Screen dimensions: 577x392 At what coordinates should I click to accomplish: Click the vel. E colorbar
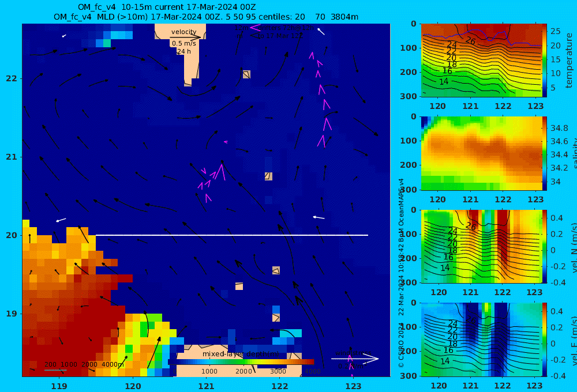(x=545, y=340)
